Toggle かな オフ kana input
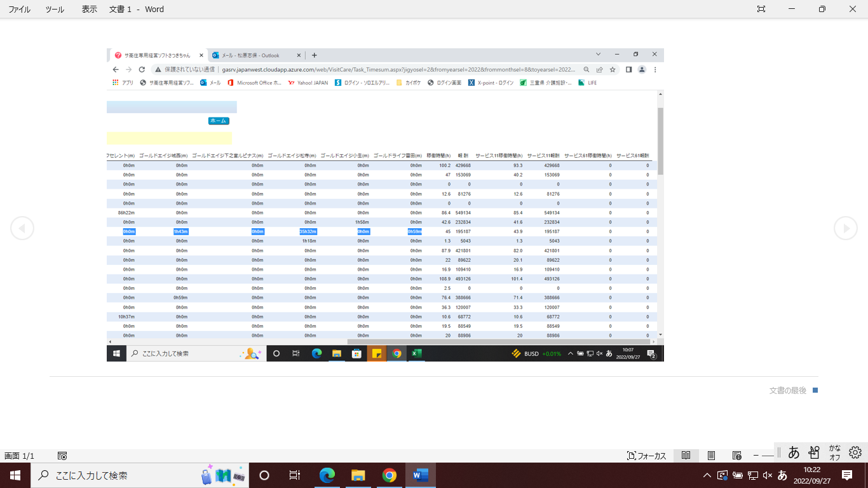868x488 pixels. pyautogui.click(x=835, y=452)
